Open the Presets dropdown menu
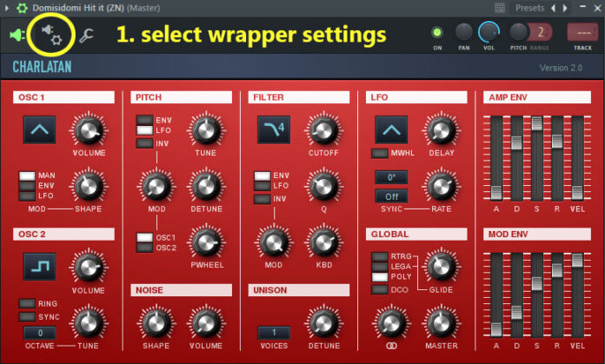The width and height of the screenshot is (605, 364). coord(530,7)
